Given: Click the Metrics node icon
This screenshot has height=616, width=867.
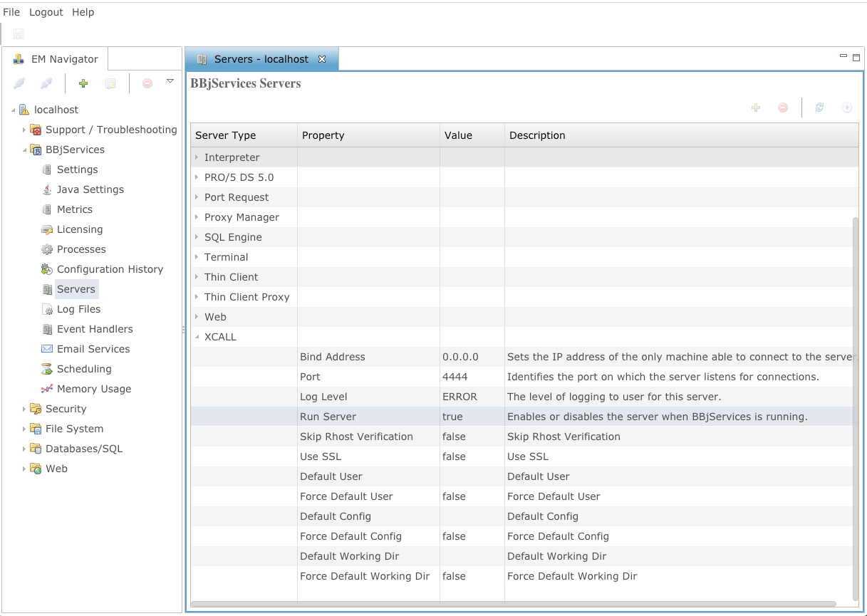Looking at the screenshot, I should pyautogui.click(x=47, y=209).
